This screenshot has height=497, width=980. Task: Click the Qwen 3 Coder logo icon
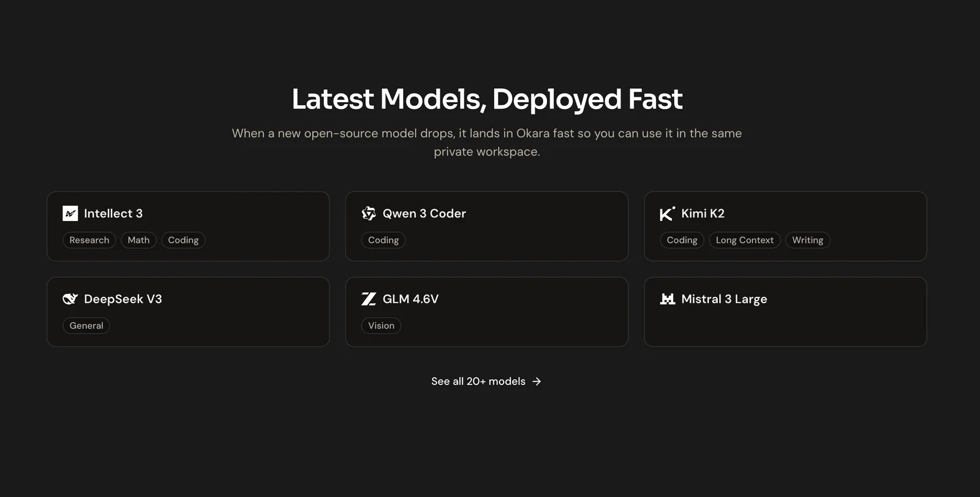tap(369, 214)
